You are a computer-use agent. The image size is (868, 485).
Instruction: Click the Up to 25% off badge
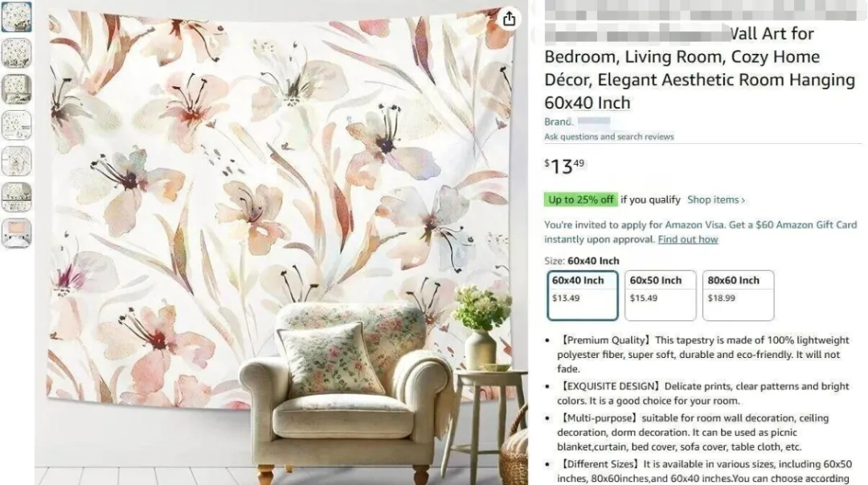581,199
